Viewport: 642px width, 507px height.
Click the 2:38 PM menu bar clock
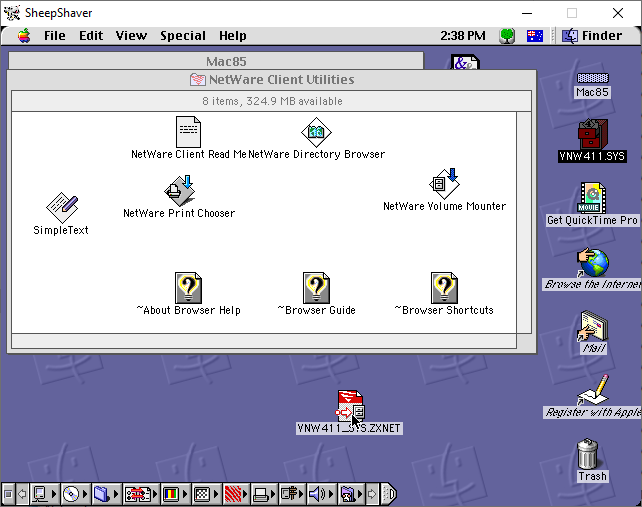[463, 36]
